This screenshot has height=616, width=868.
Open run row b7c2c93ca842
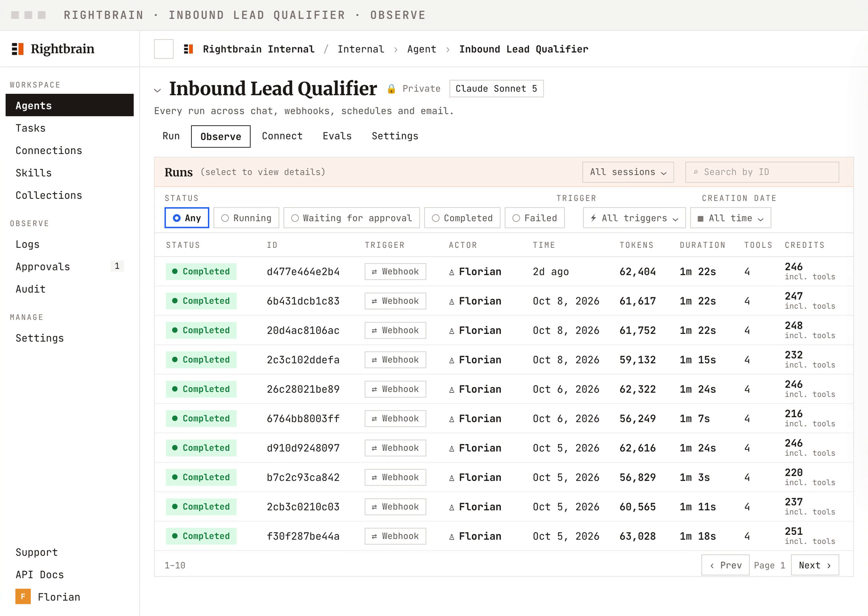tap(504, 478)
